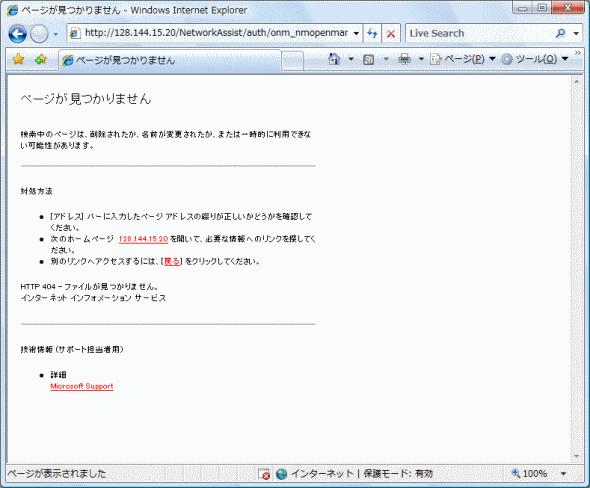
Task: Click inside the Live Search box
Action: tap(480, 33)
